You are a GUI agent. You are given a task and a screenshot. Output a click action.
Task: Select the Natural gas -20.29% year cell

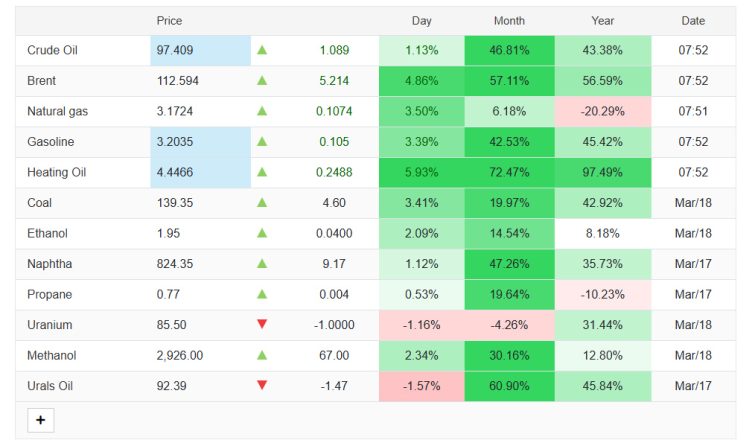click(602, 112)
